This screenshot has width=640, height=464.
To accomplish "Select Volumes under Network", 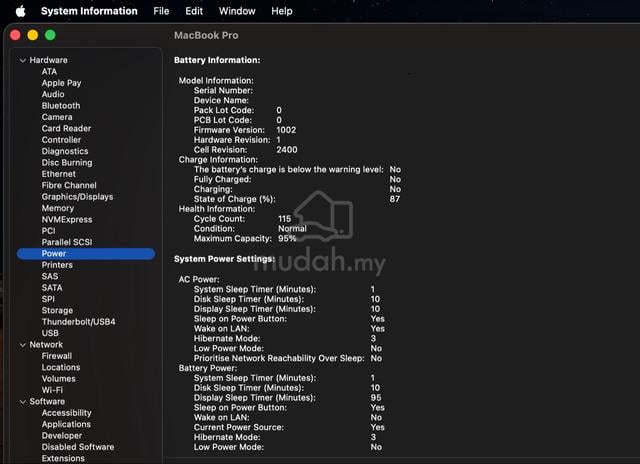I will [58, 379].
